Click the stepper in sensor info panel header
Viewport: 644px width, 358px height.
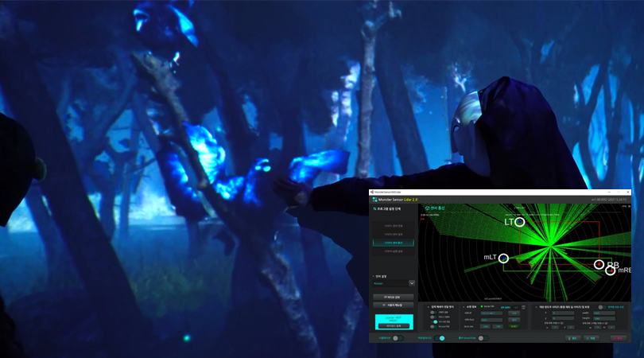pos(523,307)
